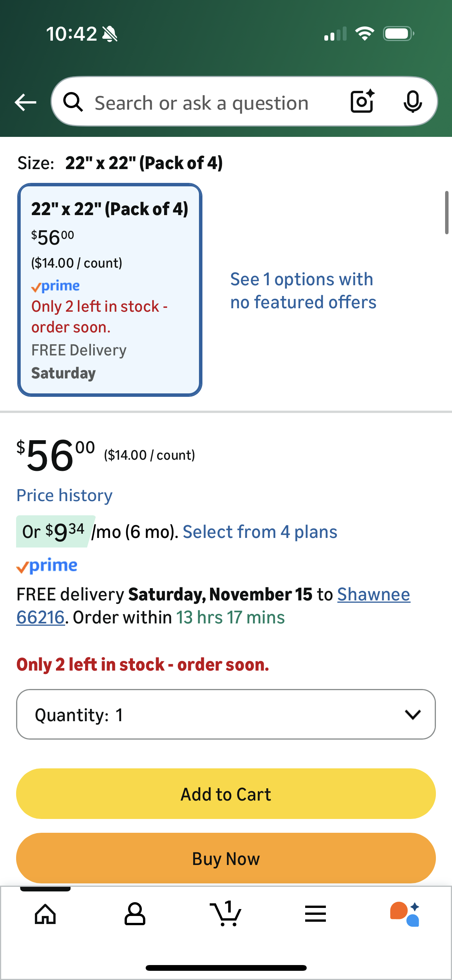Viewport: 452px width, 980px height.
Task: Tap the Quantity dropdown chevron arrow
Action: click(413, 714)
